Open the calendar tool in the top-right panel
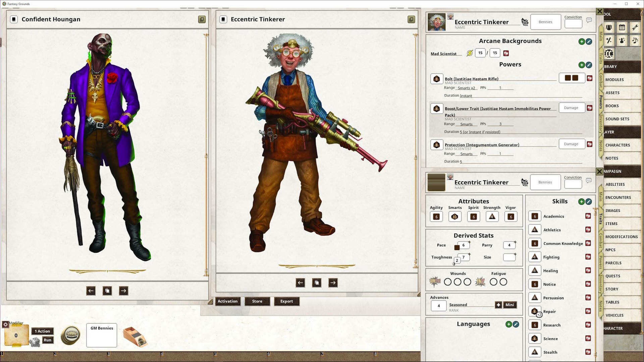This screenshot has width=644, height=362. click(x=622, y=27)
